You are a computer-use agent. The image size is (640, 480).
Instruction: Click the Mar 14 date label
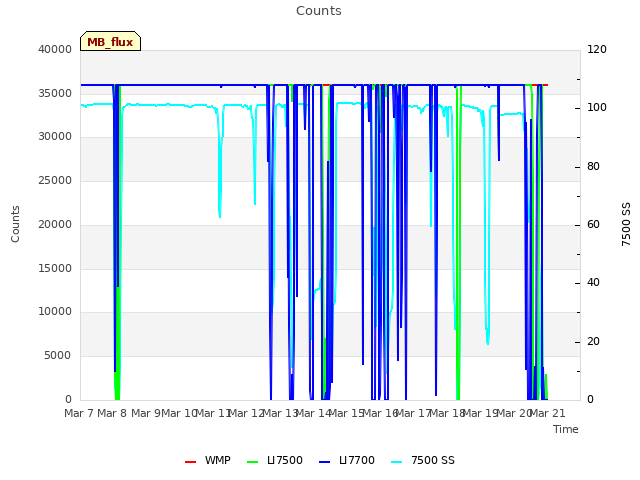click(x=313, y=413)
